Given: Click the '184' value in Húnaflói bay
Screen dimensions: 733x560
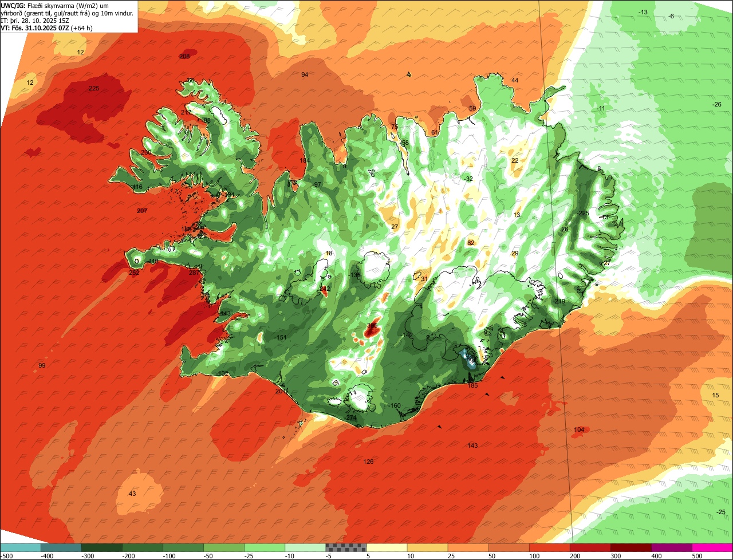Looking at the screenshot, I should pyautogui.click(x=305, y=161).
